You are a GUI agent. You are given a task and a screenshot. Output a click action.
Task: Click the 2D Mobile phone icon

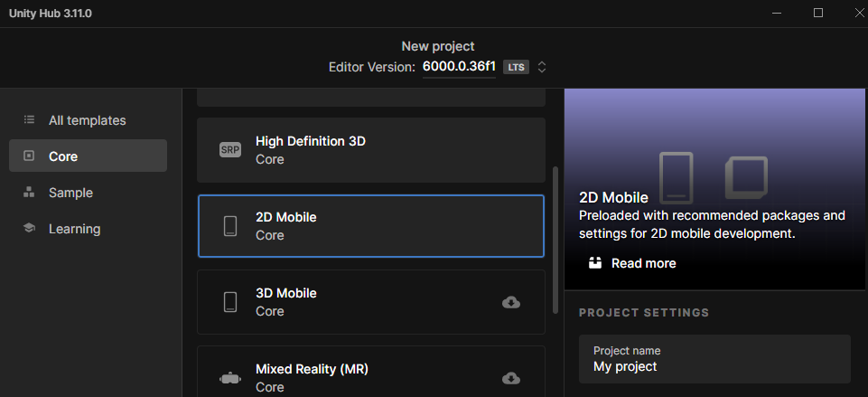click(230, 226)
